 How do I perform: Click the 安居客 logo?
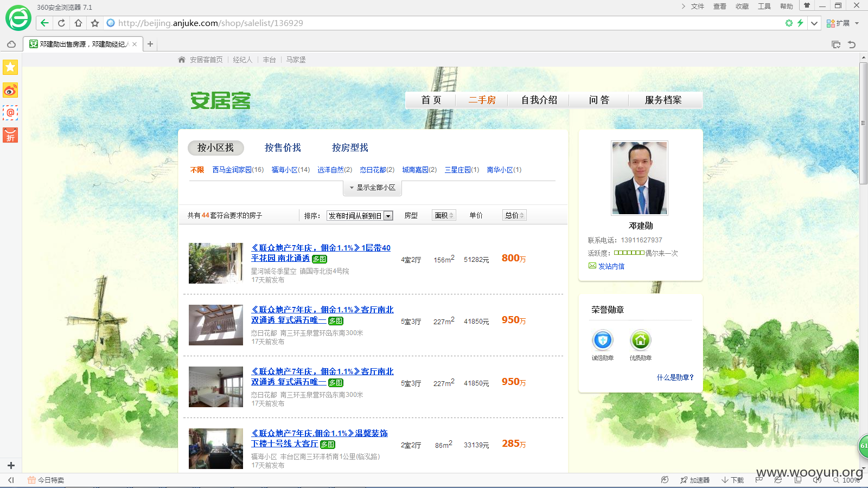220,100
